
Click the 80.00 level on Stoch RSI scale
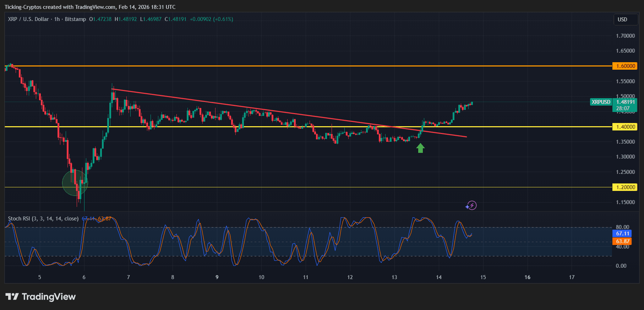pyautogui.click(x=622, y=227)
